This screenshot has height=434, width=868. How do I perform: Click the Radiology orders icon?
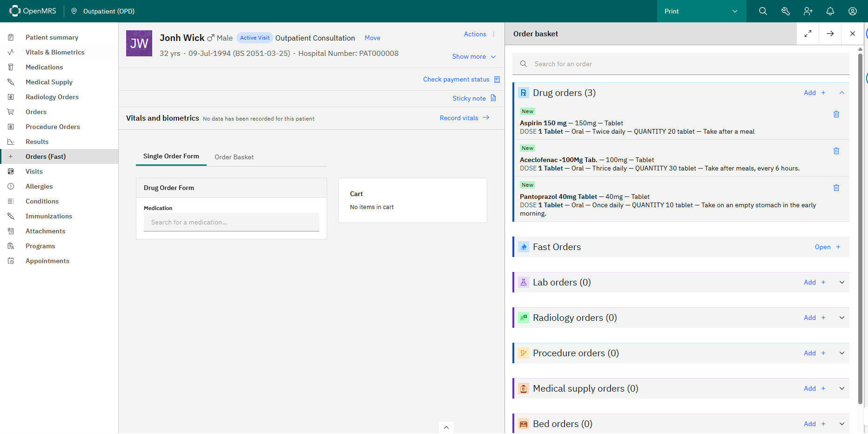click(x=524, y=318)
